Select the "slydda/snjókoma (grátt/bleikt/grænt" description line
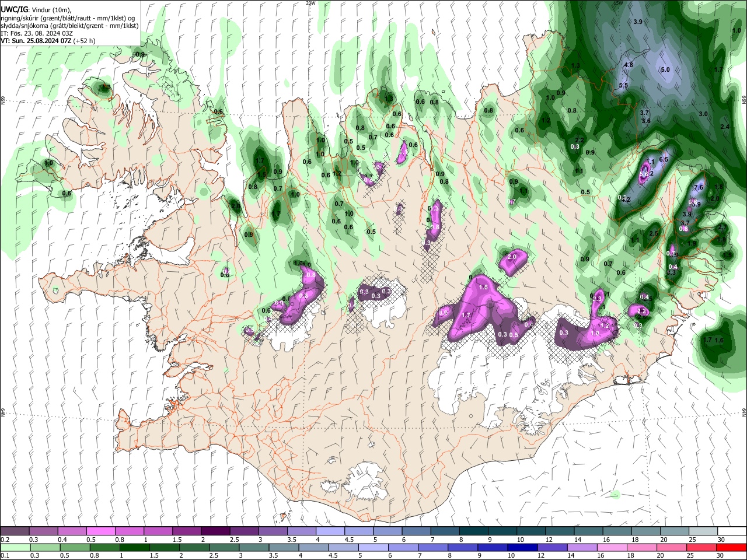 [x=69, y=26]
